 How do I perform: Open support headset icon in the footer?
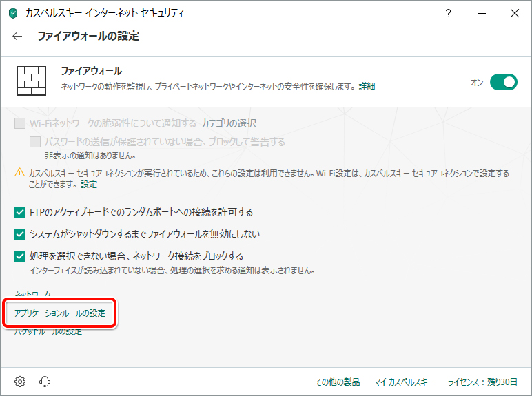(44, 382)
